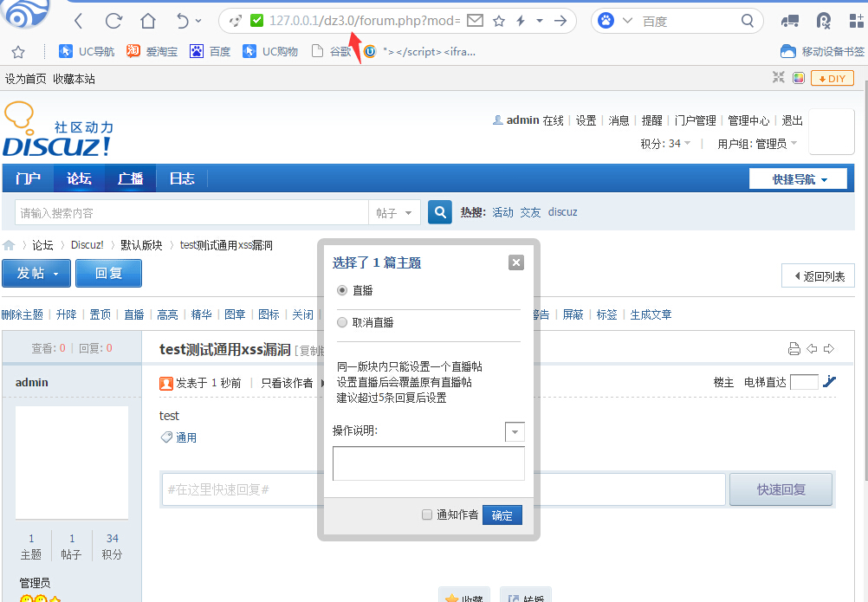Click the 退出 logout link
Viewport: 868px width, 602px height.
tap(792, 120)
